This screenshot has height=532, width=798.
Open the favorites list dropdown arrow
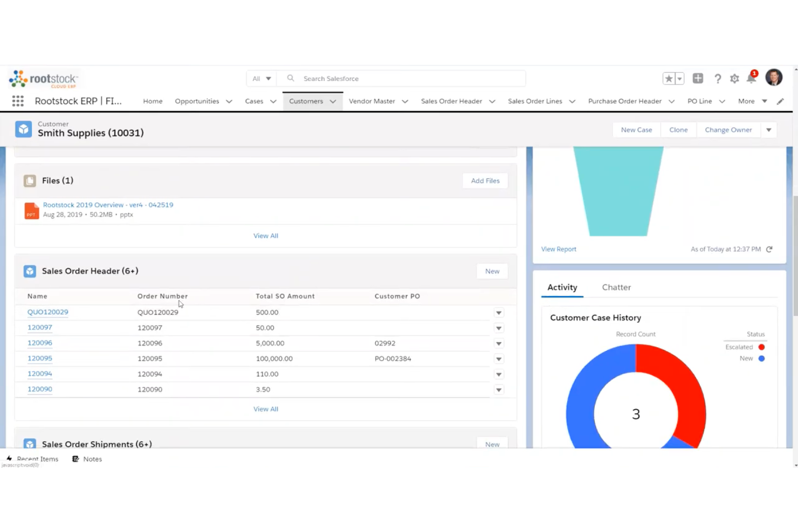coord(679,79)
